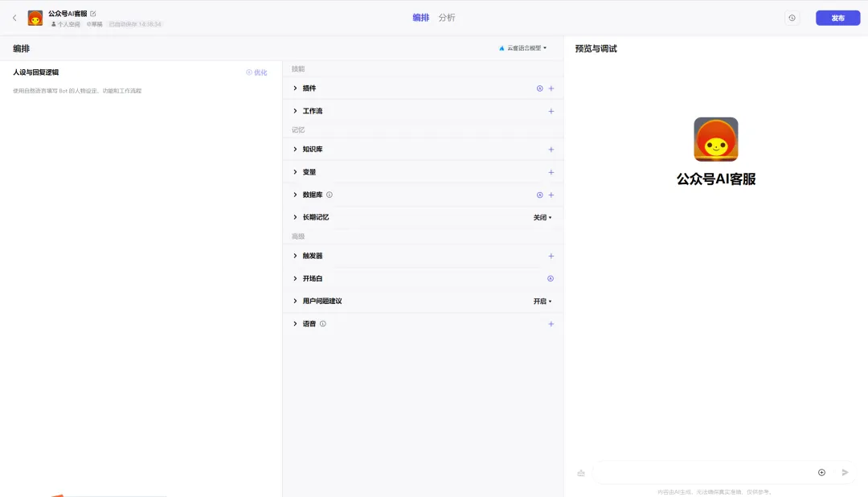Click the back arrow icon
868x497 pixels.
(x=14, y=18)
